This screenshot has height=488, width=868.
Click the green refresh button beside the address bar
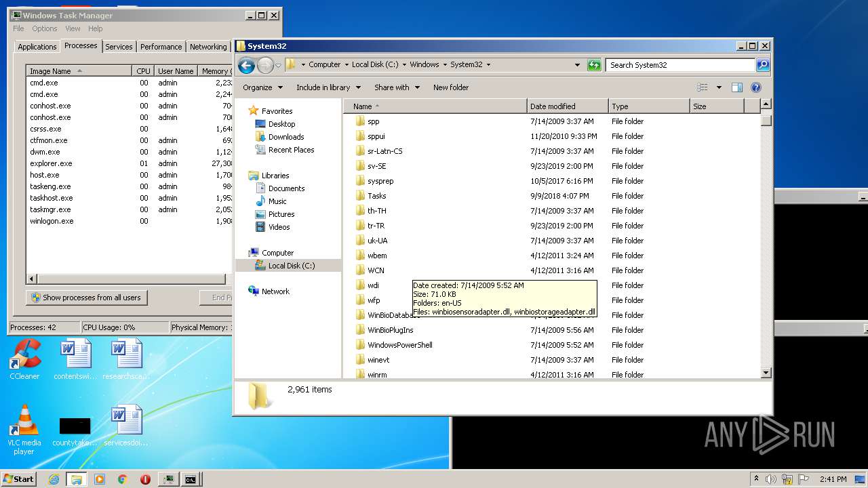[x=594, y=65]
